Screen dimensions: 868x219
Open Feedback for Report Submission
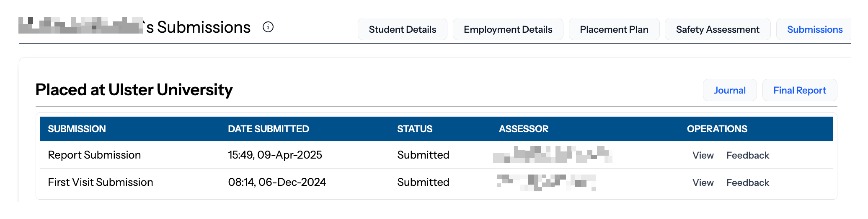[748, 155]
